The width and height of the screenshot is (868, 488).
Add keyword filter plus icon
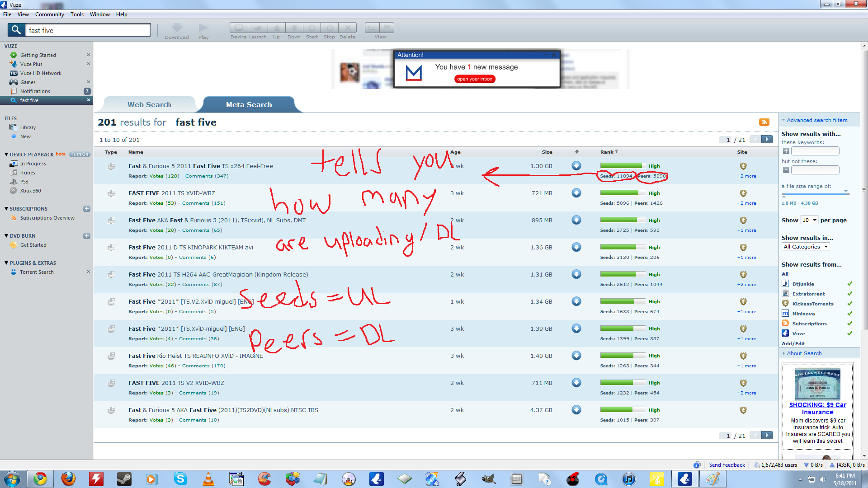click(x=786, y=151)
